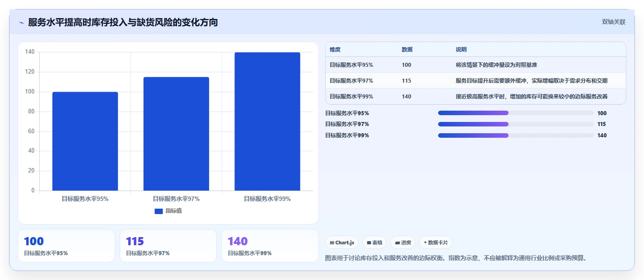Select the 表格 tag chip
The height and width of the screenshot is (280, 644).
(374, 243)
